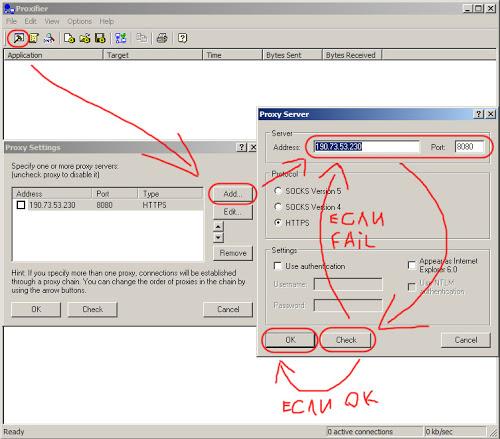Open Name Resolution toolbar icon
Screen dimensions: 500x439
click(x=49, y=38)
